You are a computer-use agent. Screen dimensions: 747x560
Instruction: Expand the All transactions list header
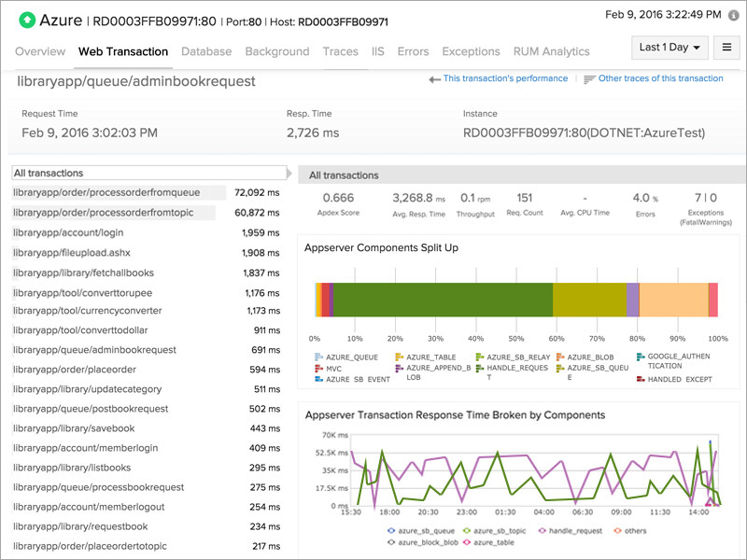pyautogui.click(x=151, y=173)
